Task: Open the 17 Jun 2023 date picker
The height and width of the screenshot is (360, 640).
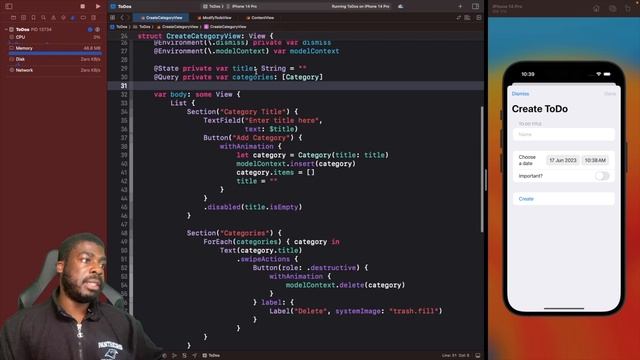Action: 562,160
